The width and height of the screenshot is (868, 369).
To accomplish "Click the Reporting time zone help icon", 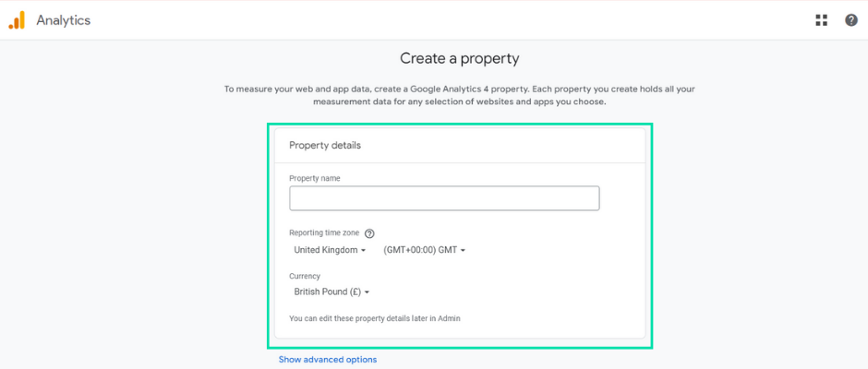I will tap(369, 233).
